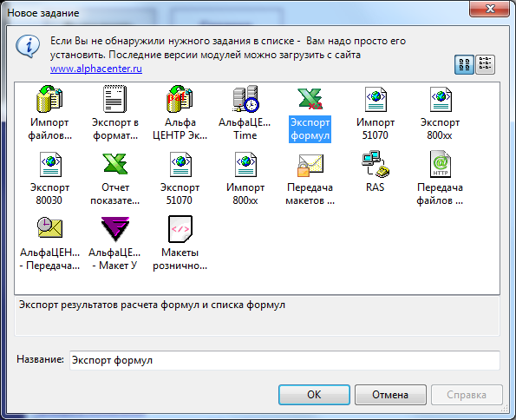Select the 'Макеты рознично...' code page icon
Image resolution: width=516 pixels, height=420 pixels.
tap(180, 229)
